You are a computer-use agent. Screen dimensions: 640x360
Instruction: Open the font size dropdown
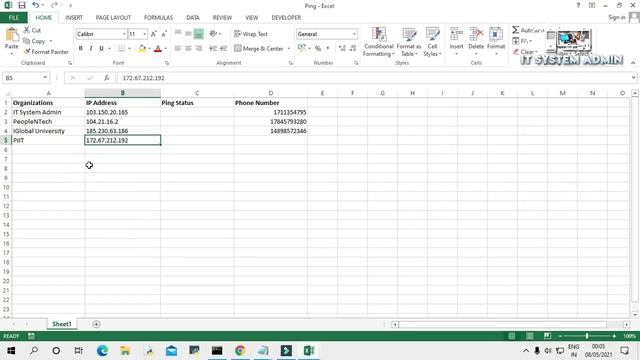pyautogui.click(x=144, y=34)
